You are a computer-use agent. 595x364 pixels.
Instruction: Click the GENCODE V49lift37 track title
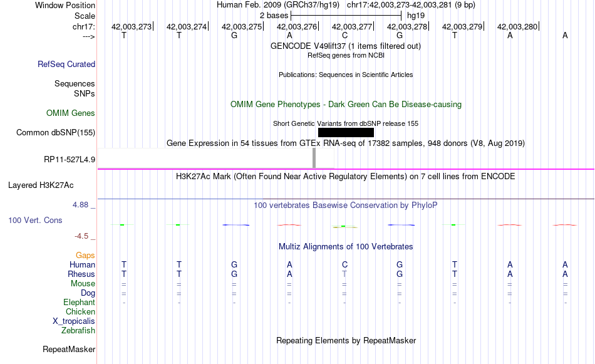pyautogui.click(x=345, y=46)
